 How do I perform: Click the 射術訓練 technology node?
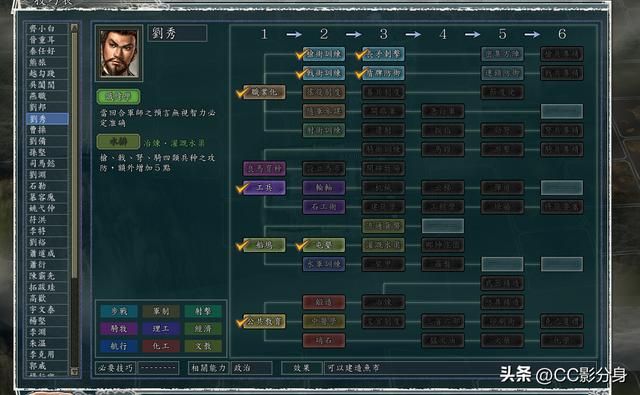pos(324,130)
